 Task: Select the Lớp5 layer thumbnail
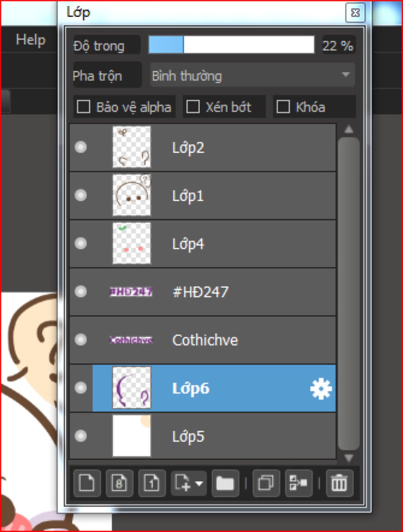131,436
